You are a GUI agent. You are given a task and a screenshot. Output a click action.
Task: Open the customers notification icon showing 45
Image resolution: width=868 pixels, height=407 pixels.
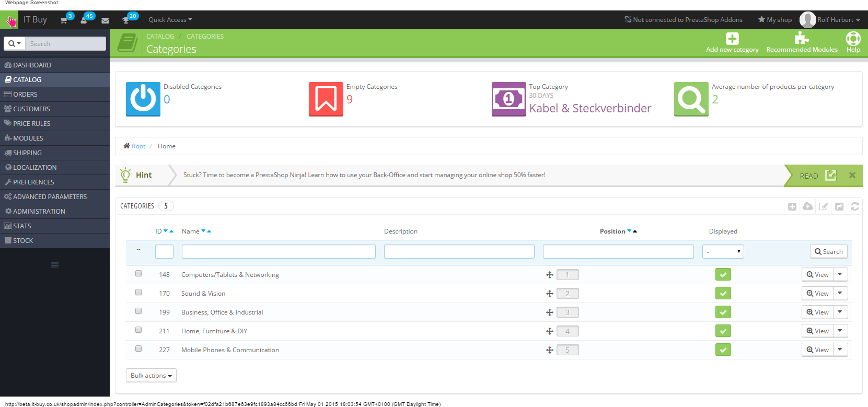coord(84,20)
